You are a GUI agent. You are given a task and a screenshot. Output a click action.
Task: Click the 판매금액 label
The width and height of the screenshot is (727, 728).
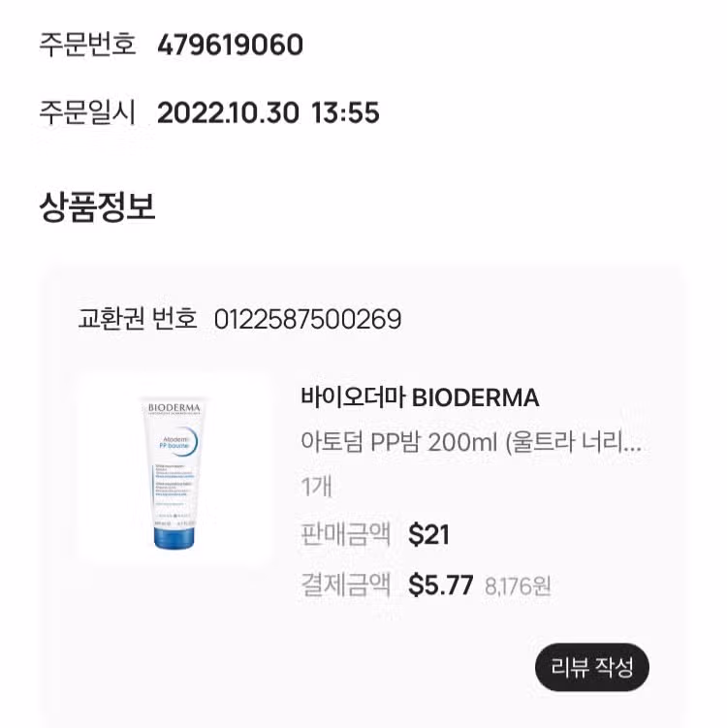[346, 534]
